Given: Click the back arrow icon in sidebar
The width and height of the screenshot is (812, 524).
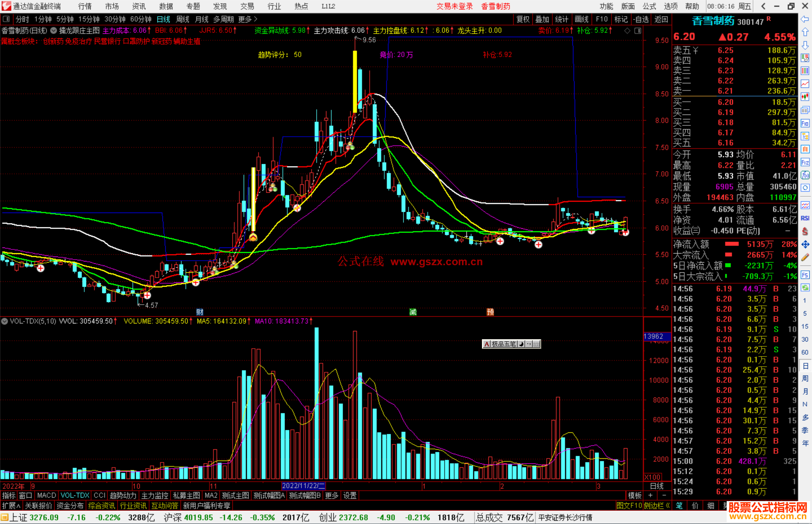Looking at the screenshot, I should (805, 19).
